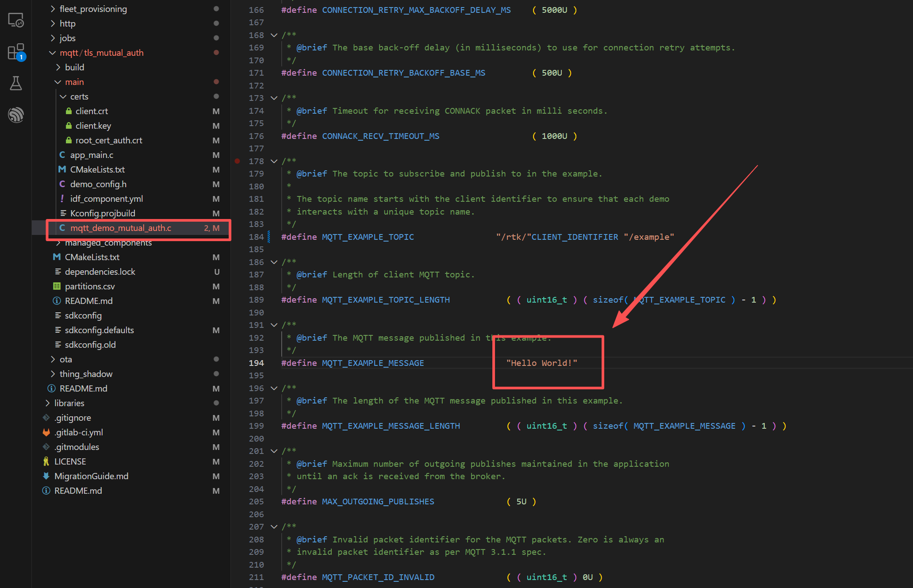Image resolution: width=913 pixels, height=588 pixels.
Task: Open the Testing flask icon
Action: [x=16, y=83]
